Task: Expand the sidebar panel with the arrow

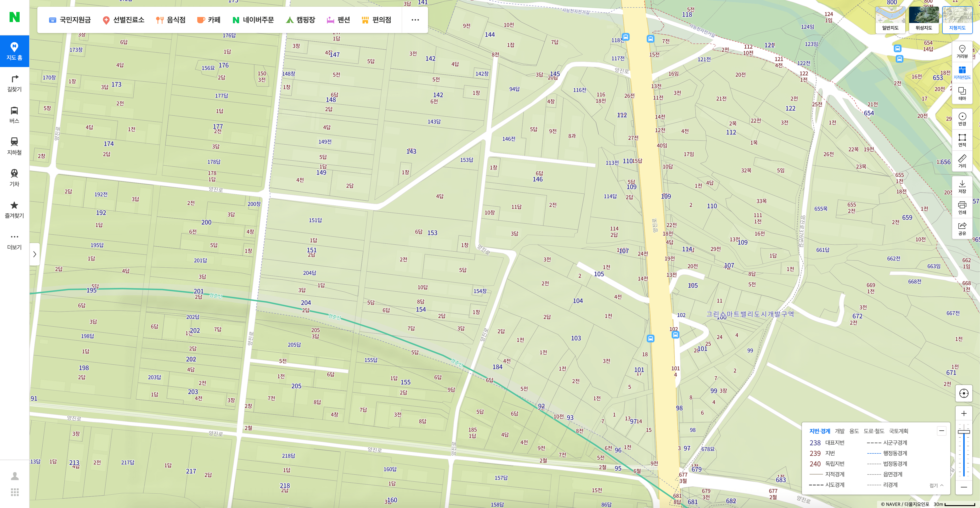Action: (35, 254)
